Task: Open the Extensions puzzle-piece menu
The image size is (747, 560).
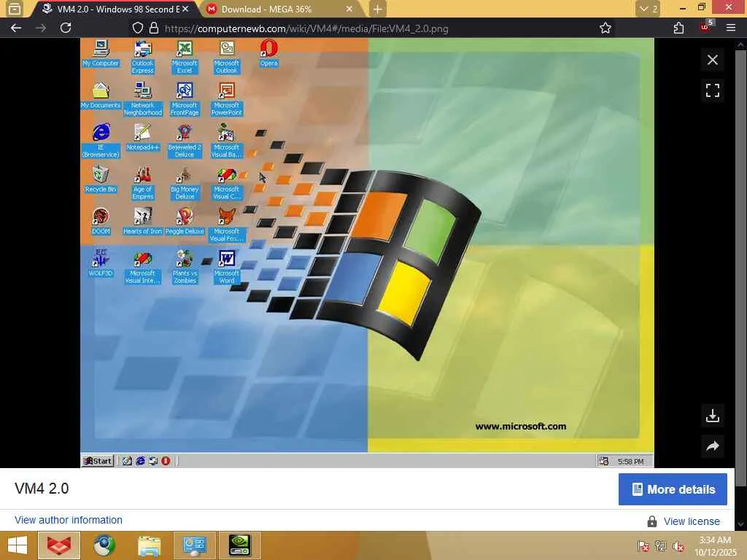Action: (x=678, y=28)
